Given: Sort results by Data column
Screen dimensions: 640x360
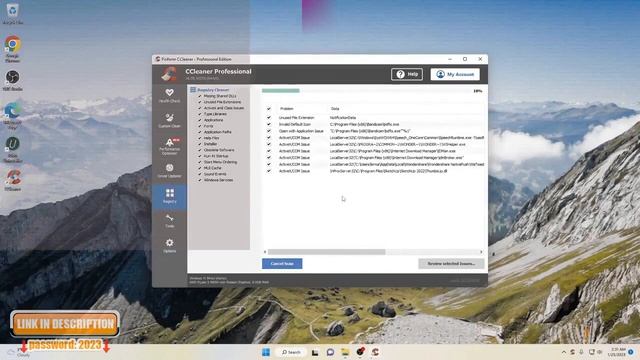Looking at the screenshot, I should [x=335, y=109].
